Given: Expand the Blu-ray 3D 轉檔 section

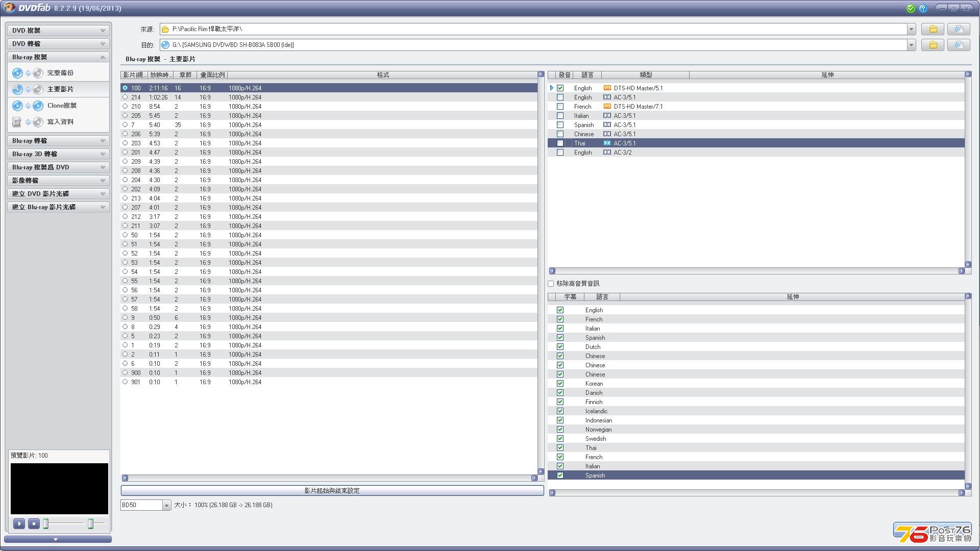Looking at the screenshot, I should coord(58,154).
